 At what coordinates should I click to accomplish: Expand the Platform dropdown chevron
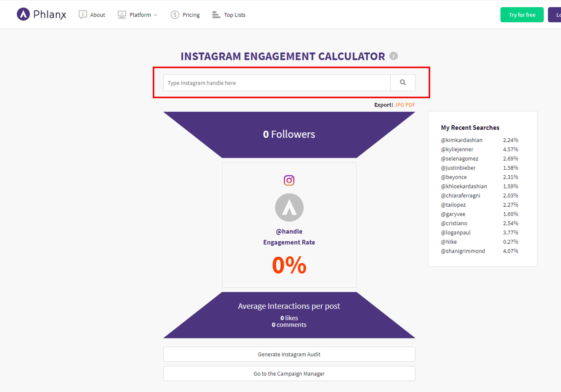[155, 15]
